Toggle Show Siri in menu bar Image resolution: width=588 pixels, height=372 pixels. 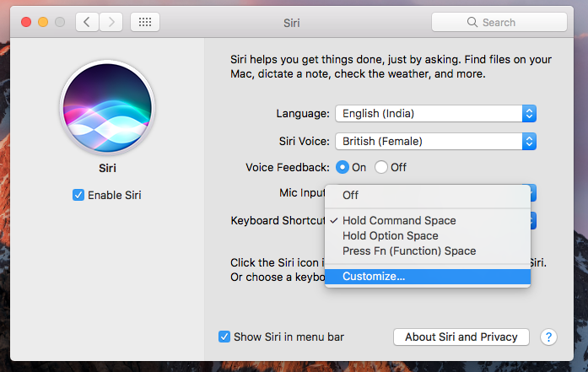tap(224, 337)
